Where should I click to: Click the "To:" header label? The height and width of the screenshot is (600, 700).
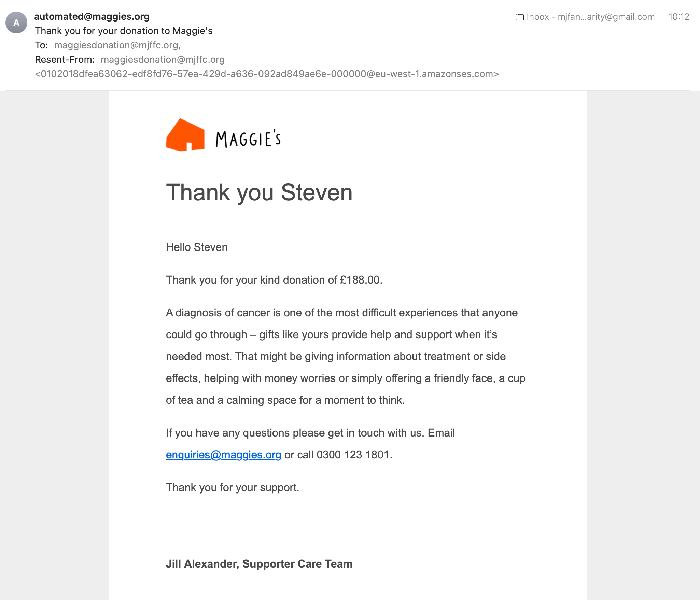[41, 45]
